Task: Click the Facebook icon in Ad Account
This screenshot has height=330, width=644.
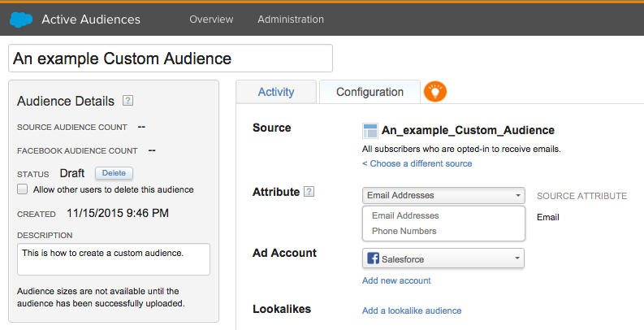Action: click(x=374, y=259)
